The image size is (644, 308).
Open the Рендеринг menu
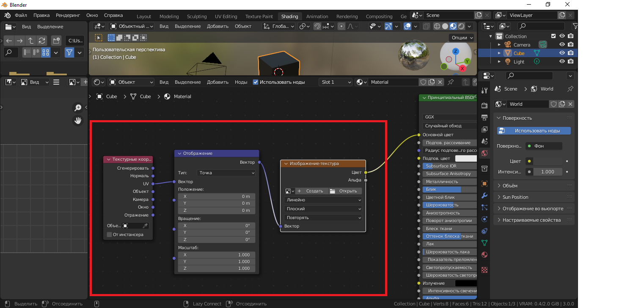[x=68, y=15]
